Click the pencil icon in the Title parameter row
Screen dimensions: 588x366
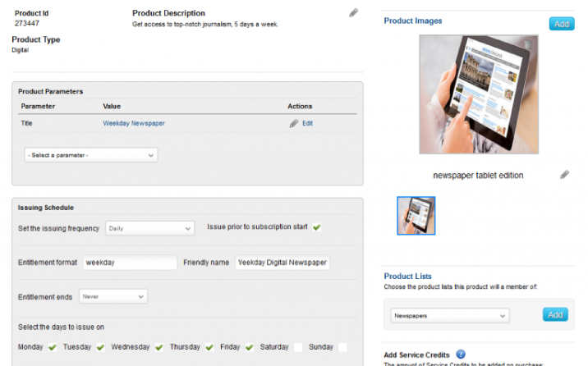pos(294,123)
